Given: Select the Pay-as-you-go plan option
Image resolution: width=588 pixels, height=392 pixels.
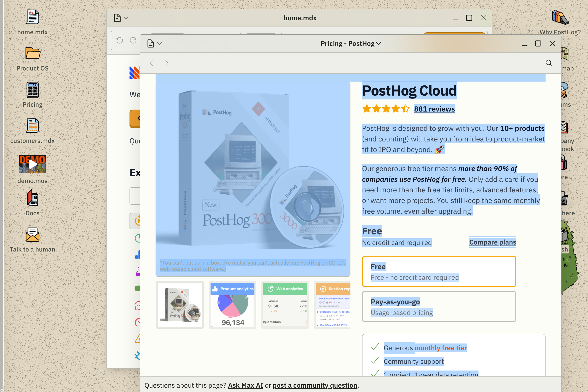Looking at the screenshot, I should click(439, 307).
